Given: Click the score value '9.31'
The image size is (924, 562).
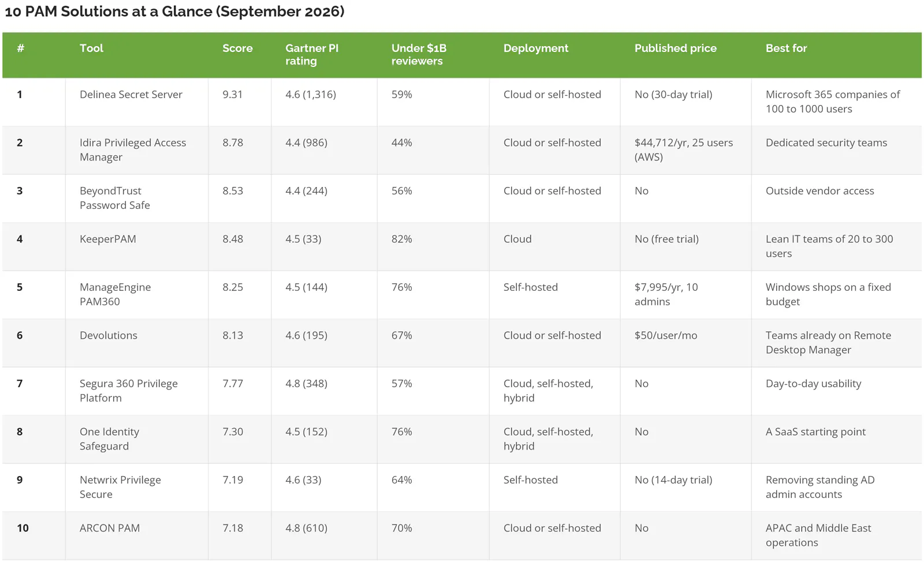Looking at the screenshot, I should (x=233, y=95).
